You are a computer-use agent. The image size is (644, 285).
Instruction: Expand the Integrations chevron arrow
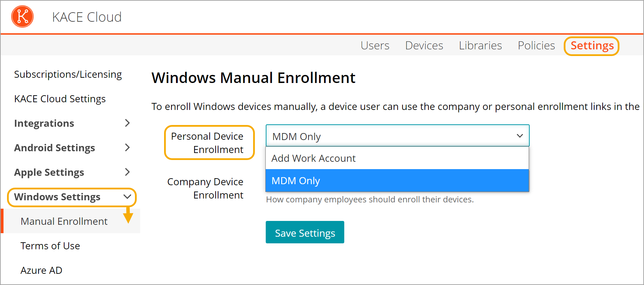click(x=127, y=123)
